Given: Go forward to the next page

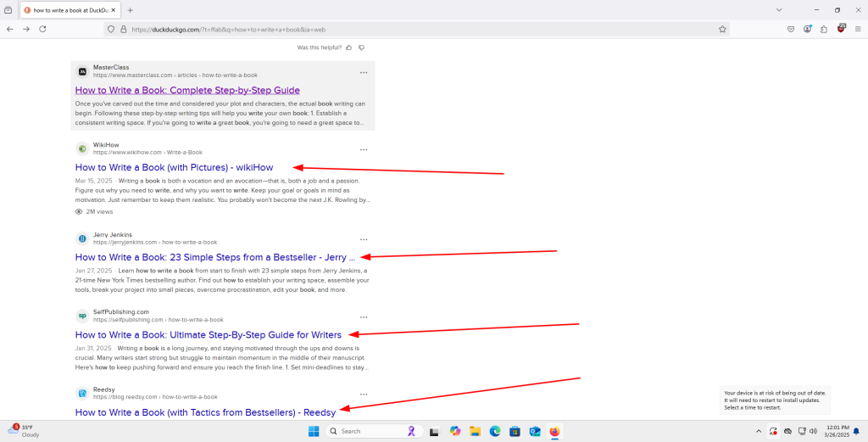Looking at the screenshot, I should [x=26, y=30].
